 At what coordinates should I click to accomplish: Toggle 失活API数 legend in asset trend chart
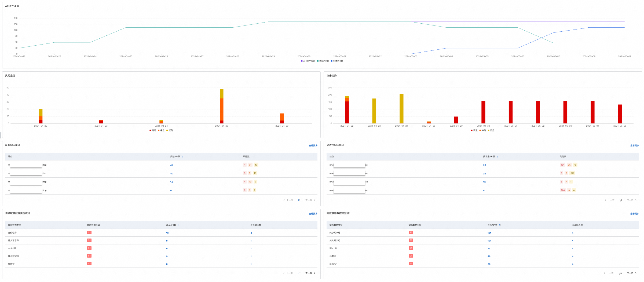coord(337,61)
